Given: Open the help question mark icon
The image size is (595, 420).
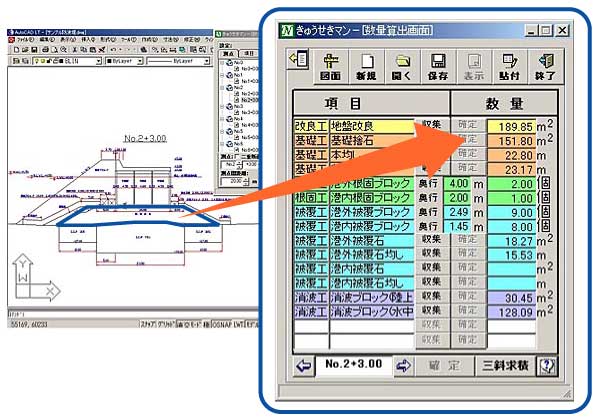Looking at the screenshot, I should coord(547,366).
